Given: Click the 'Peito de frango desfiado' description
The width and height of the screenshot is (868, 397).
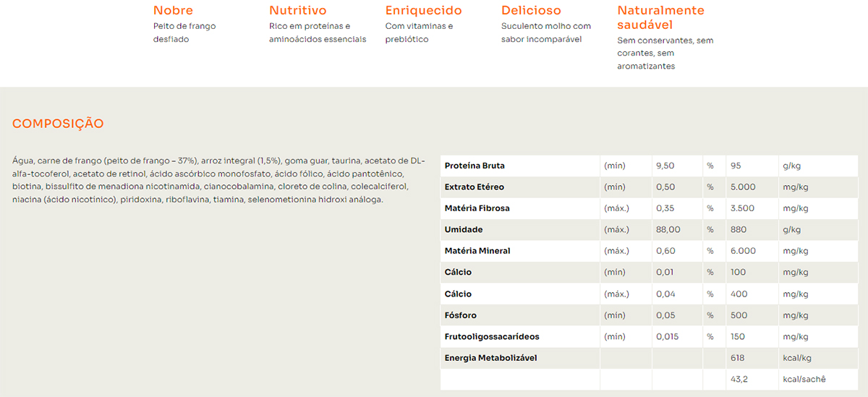Looking at the screenshot, I should click(184, 33).
